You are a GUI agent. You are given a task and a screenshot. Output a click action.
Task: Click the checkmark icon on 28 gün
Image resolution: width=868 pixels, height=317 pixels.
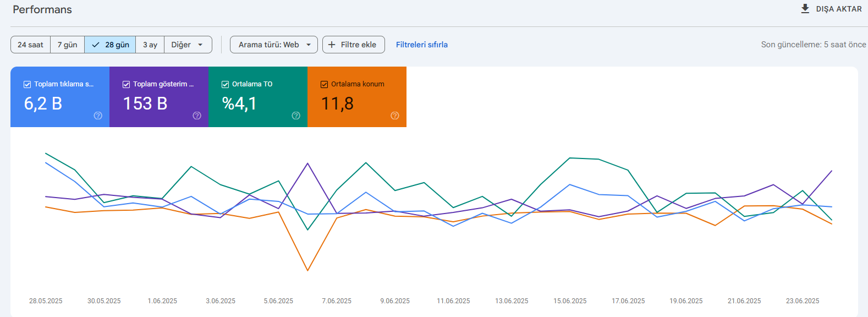(x=96, y=45)
